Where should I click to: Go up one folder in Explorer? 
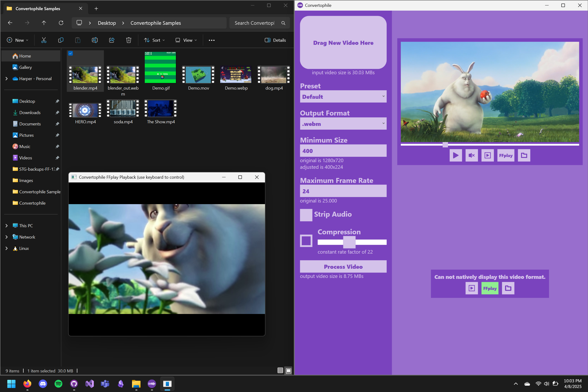coord(44,23)
